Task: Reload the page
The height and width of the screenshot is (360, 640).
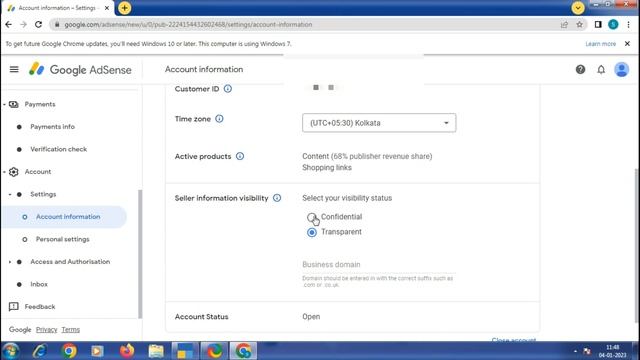Action: click(x=38, y=24)
